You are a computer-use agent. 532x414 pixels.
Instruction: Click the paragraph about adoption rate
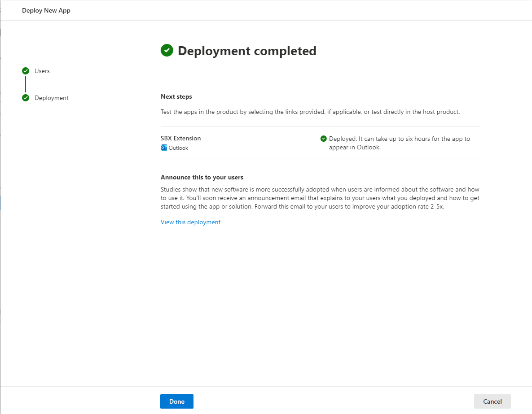pyautogui.click(x=320, y=198)
